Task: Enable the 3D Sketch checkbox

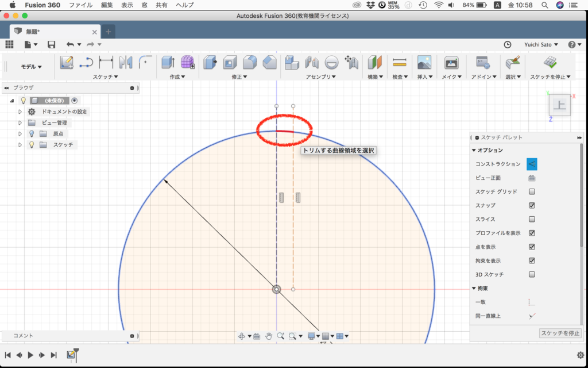Action: 532,274
